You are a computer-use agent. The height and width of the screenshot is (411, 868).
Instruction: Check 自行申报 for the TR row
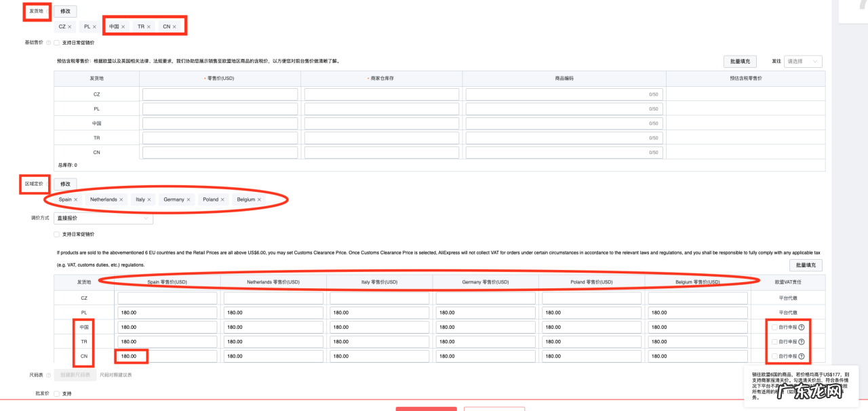pos(774,342)
